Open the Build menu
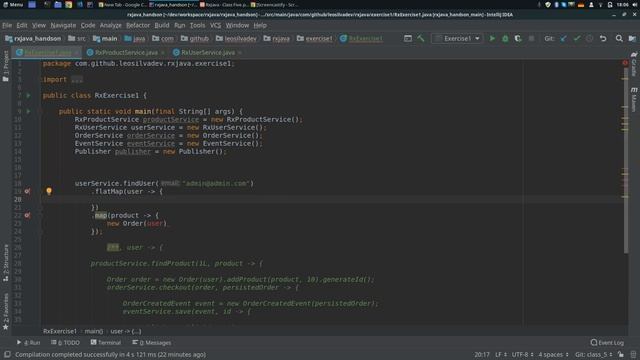 (x=162, y=25)
